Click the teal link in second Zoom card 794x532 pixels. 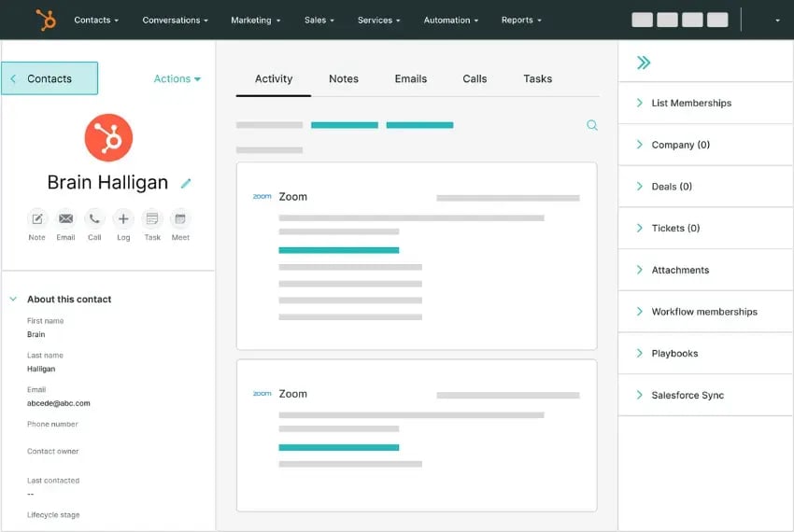[339, 447]
